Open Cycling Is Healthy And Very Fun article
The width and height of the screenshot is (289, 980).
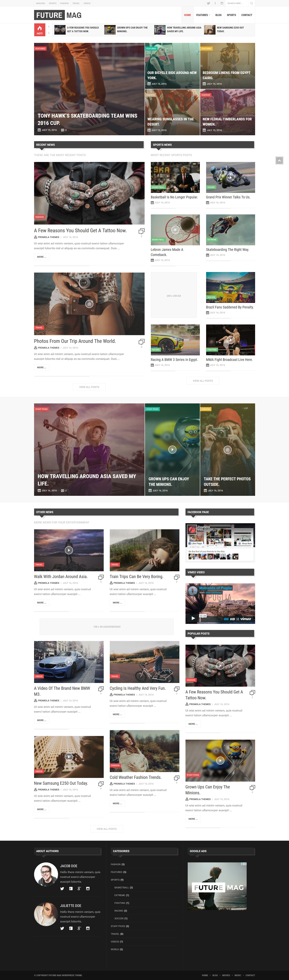point(138,688)
